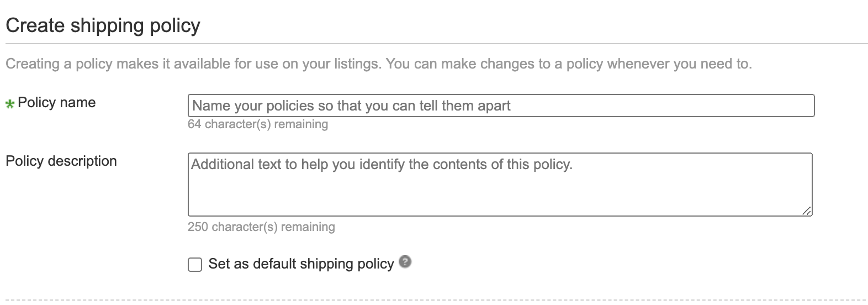Click the right end of Policy name field
This screenshot has width=868, height=305.
click(795, 106)
